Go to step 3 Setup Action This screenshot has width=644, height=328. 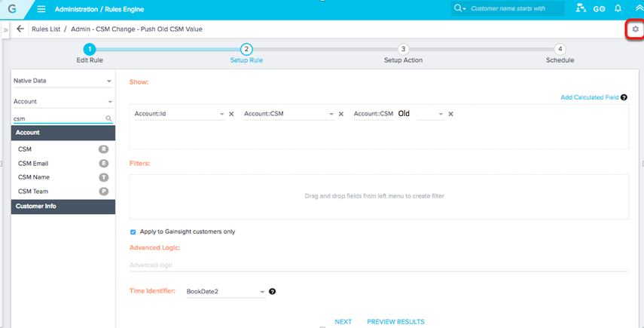403,50
